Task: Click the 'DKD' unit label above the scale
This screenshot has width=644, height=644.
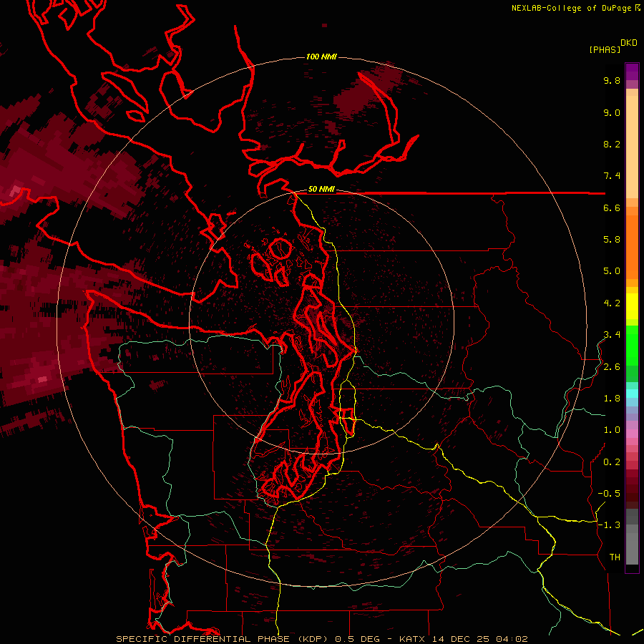Action: [629, 43]
